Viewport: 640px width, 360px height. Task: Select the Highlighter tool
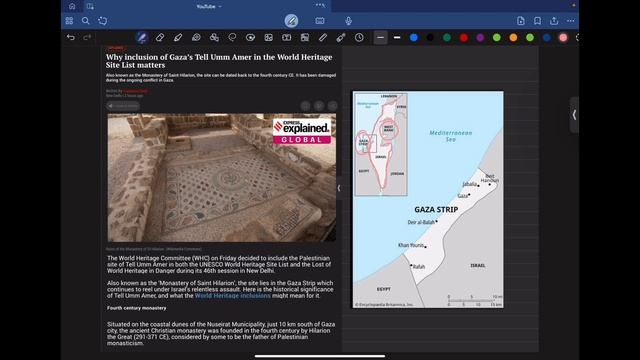[178, 38]
